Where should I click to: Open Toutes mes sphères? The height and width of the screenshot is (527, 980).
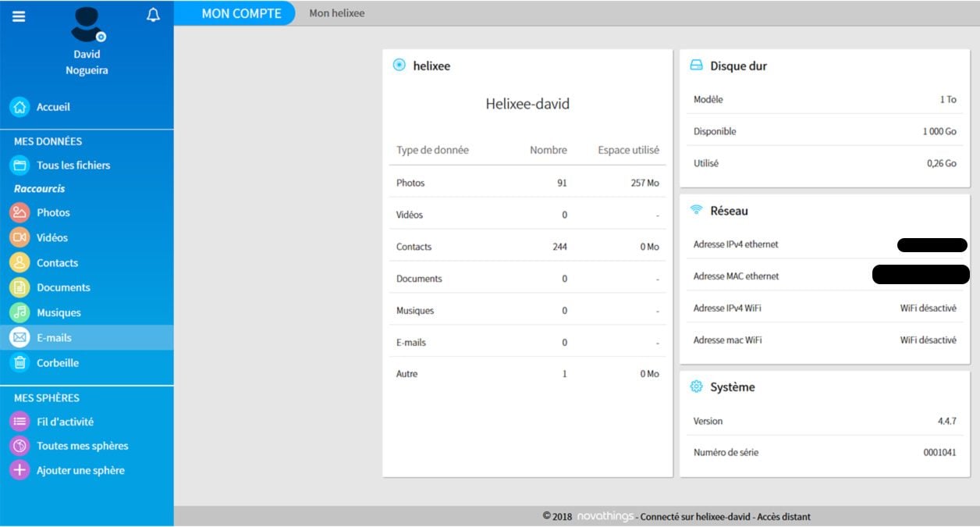point(83,446)
